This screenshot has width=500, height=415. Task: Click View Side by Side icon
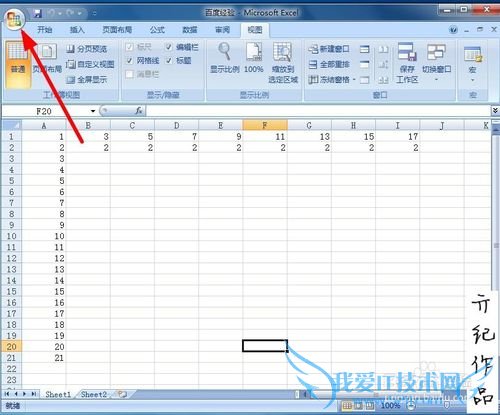384,49
